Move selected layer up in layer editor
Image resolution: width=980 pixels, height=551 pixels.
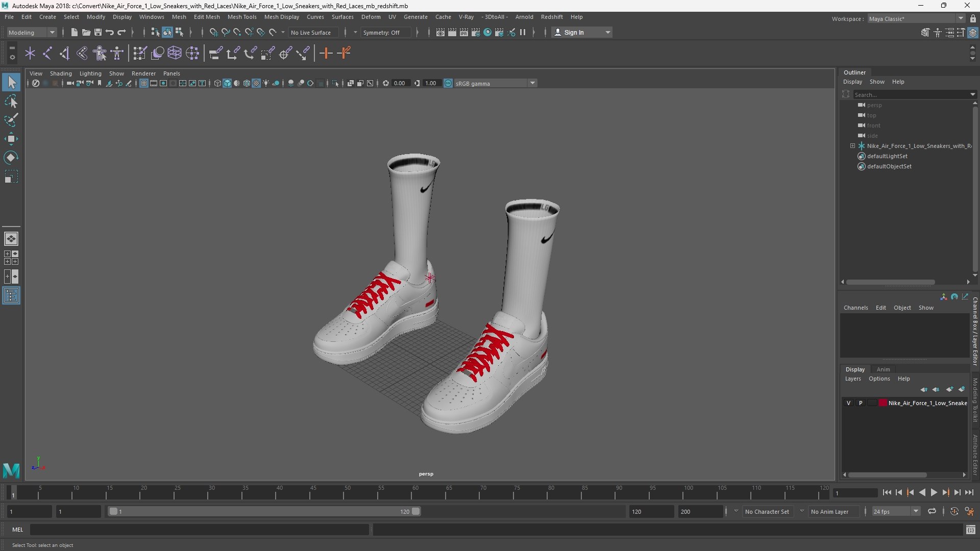click(x=924, y=389)
